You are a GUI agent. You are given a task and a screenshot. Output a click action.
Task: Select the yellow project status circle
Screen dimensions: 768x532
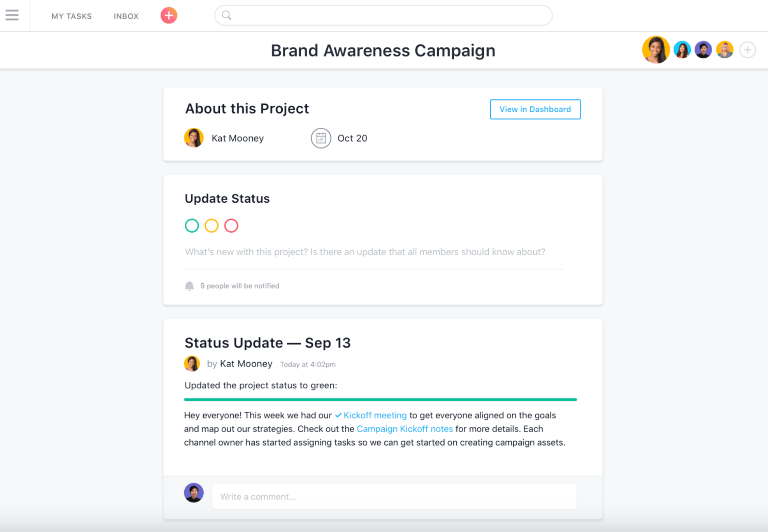click(x=212, y=226)
